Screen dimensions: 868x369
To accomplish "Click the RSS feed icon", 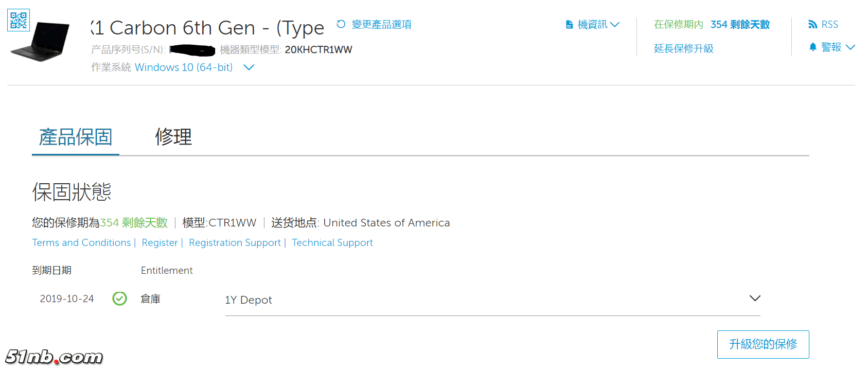I will click(812, 25).
